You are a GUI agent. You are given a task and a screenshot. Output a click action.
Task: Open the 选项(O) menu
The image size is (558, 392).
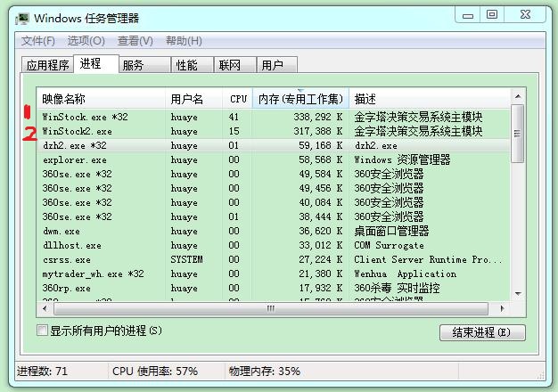pyautogui.click(x=86, y=41)
